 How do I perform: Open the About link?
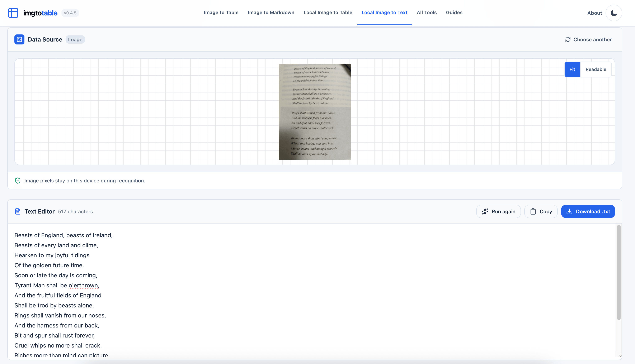click(x=594, y=13)
